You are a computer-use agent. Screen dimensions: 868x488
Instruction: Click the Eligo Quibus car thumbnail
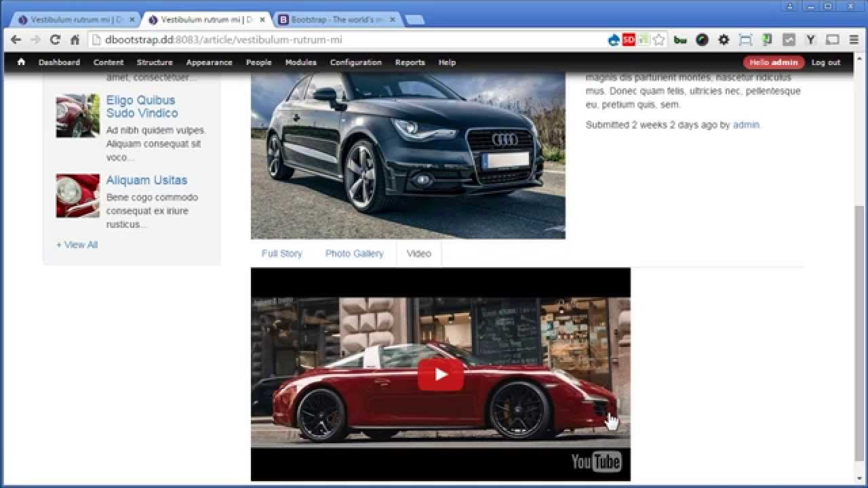point(77,116)
